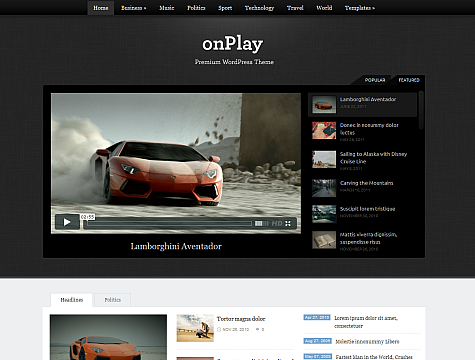Seek along the video progress bar
The width and height of the screenshot is (475, 360).
point(169,224)
